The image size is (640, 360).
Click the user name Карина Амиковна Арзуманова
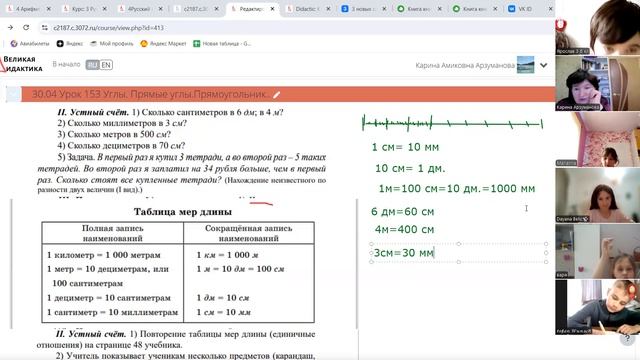465,65
